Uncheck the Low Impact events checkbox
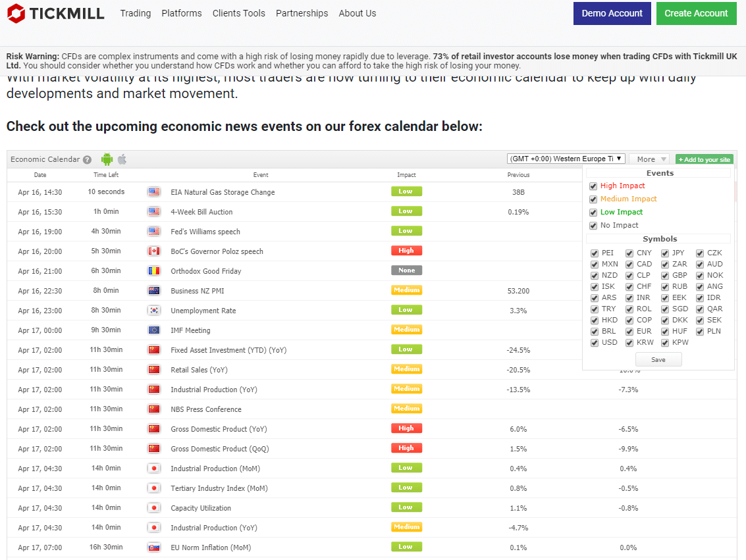 [x=593, y=213]
